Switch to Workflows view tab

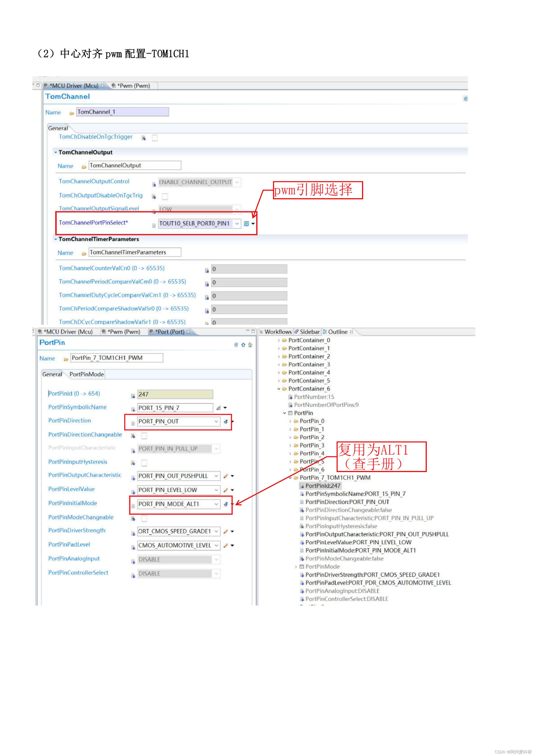[x=276, y=332]
